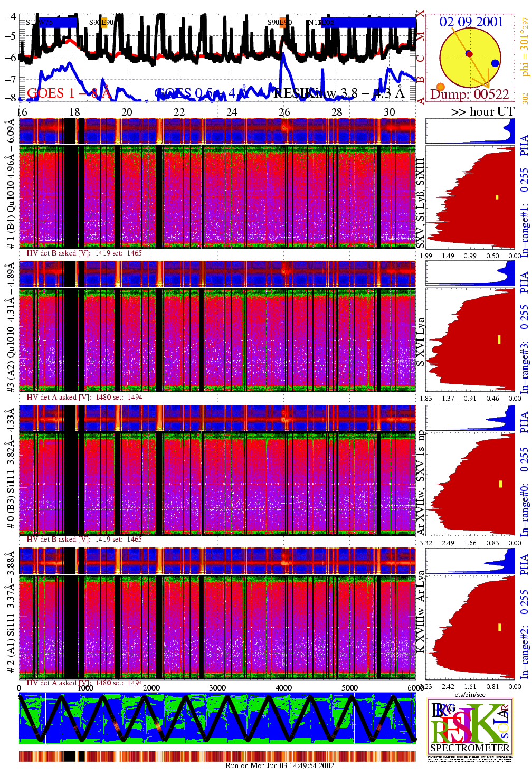Click the Dump: 00522 label
Viewport: 532px width, 775px height.
pos(470,94)
